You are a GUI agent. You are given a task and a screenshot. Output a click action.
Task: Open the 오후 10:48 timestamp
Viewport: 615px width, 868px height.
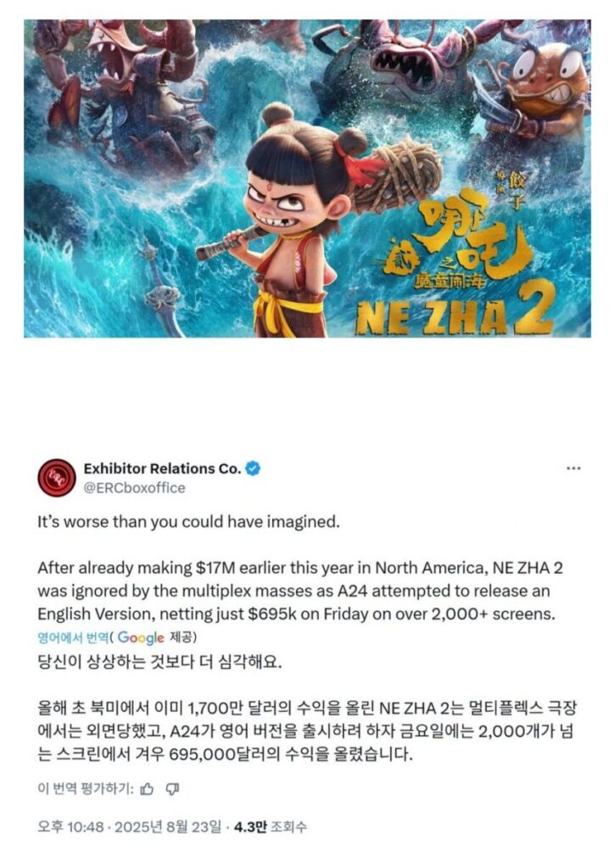pos(70,827)
